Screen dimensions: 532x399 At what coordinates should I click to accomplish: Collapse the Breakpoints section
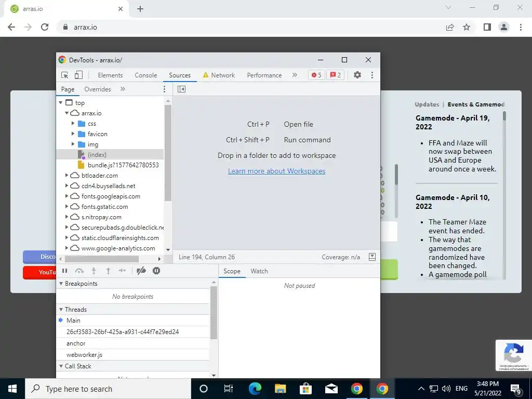[61, 284]
